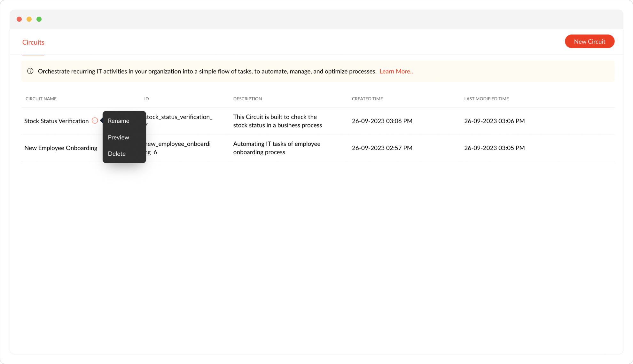633x364 pixels.
Task: Choose Preview in the context menu
Action: pyautogui.click(x=118, y=137)
